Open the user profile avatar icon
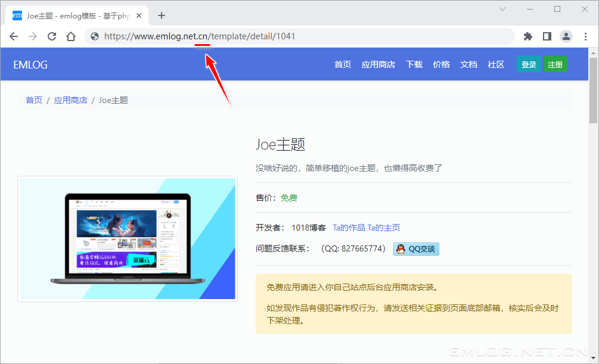The height and width of the screenshot is (364, 599). point(566,36)
